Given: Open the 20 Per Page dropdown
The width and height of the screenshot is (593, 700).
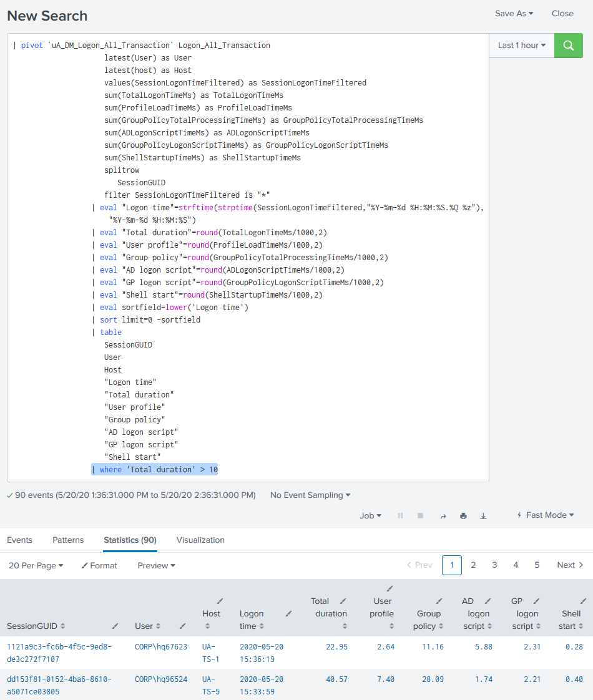Looking at the screenshot, I should (36, 565).
